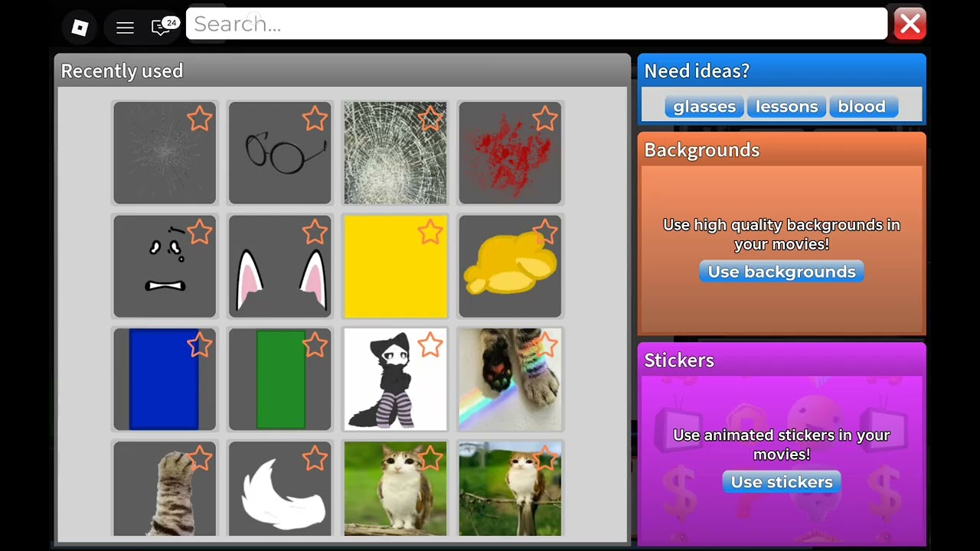Pick the solid yellow square

click(x=395, y=266)
